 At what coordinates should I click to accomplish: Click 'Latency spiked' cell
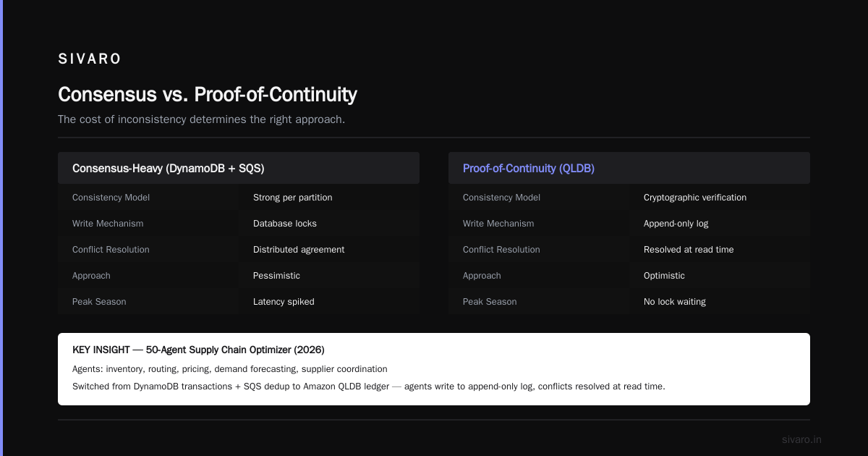coord(329,302)
